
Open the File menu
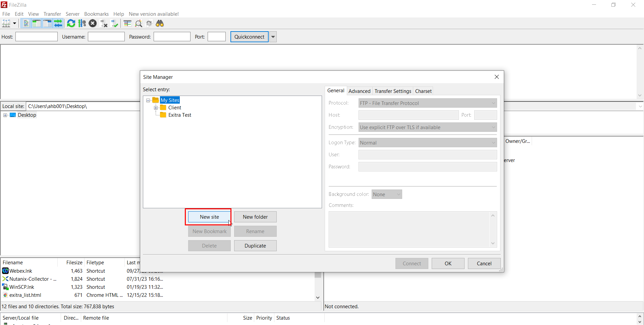(6, 14)
